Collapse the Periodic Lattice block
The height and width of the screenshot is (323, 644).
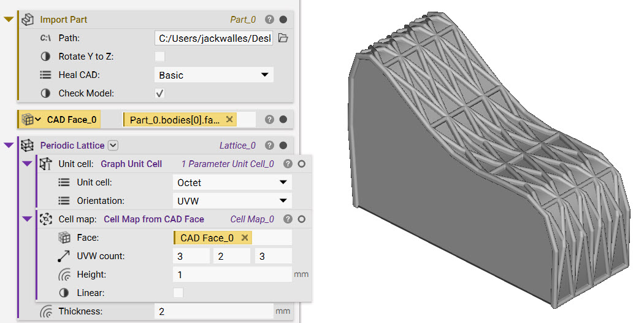coord(9,146)
